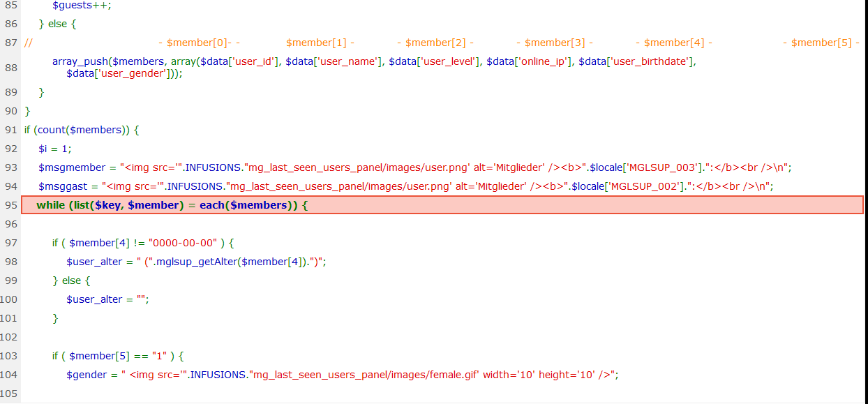Click the '$i = 1;' statement
This screenshot has width=868, height=404.
click(x=55, y=149)
